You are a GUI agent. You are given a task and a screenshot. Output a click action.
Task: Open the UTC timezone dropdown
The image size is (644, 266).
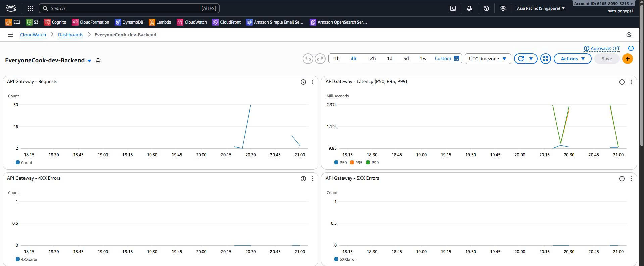pos(488,59)
